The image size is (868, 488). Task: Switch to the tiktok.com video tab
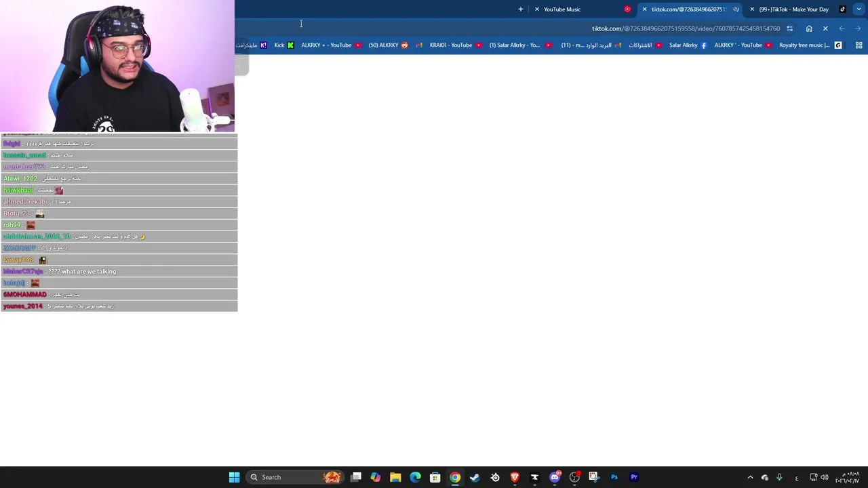click(x=691, y=9)
